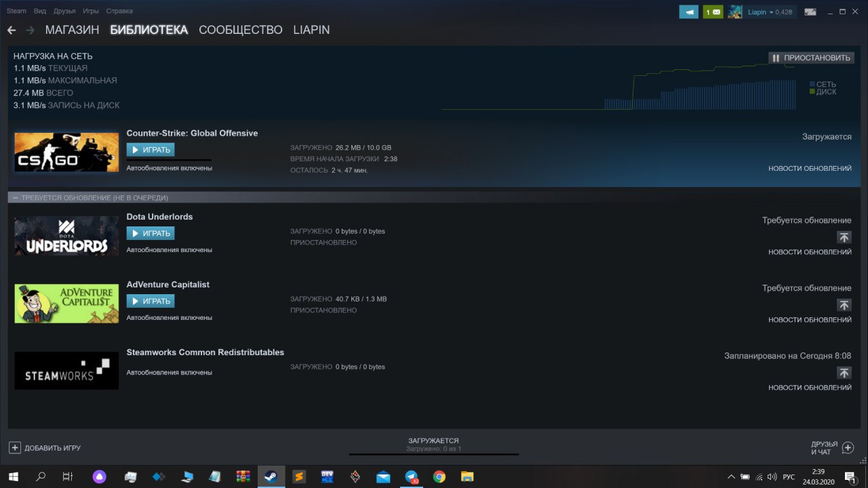Open the СООБЩЕСТВО tab
Image resolution: width=868 pixels, height=488 pixels.
240,30
